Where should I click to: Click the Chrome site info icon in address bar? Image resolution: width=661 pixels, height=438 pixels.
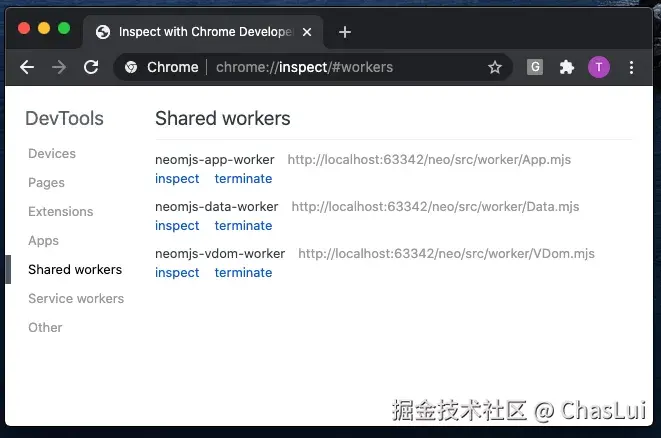click(131, 67)
